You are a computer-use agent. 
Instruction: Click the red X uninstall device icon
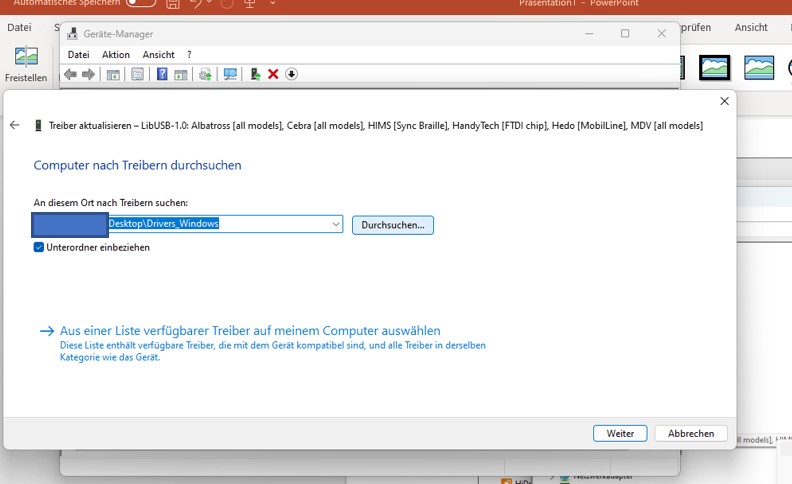[x=273, y=74]
